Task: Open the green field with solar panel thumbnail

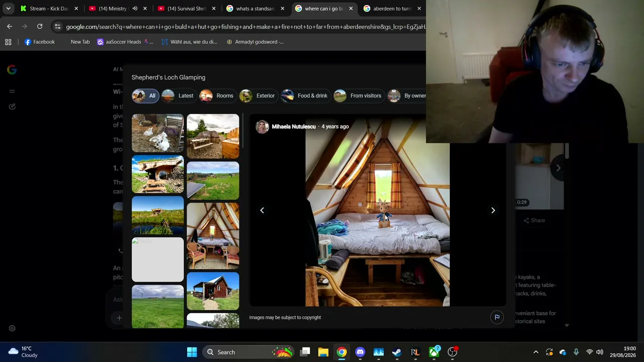Action: pyautogui.click(x=213, y=180)
